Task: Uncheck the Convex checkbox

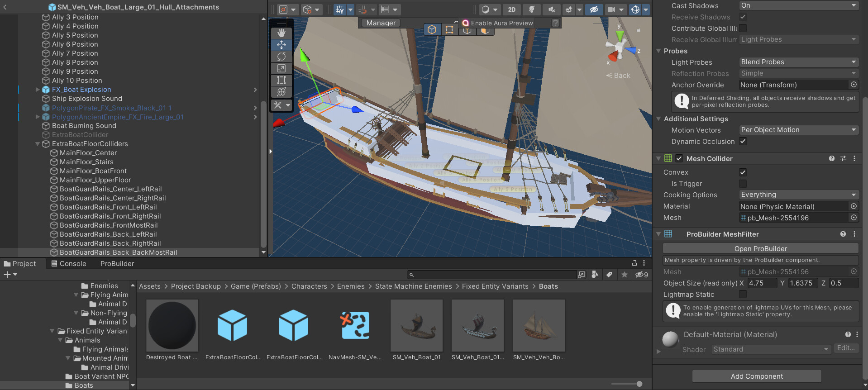Action: coord(743,172)
